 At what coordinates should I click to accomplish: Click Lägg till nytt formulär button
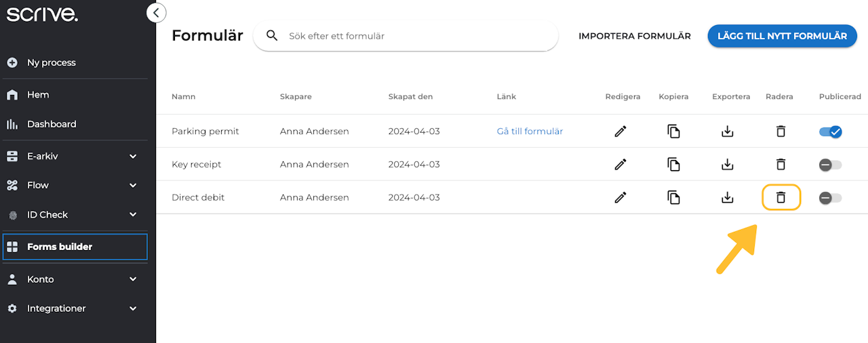point(782,36)
